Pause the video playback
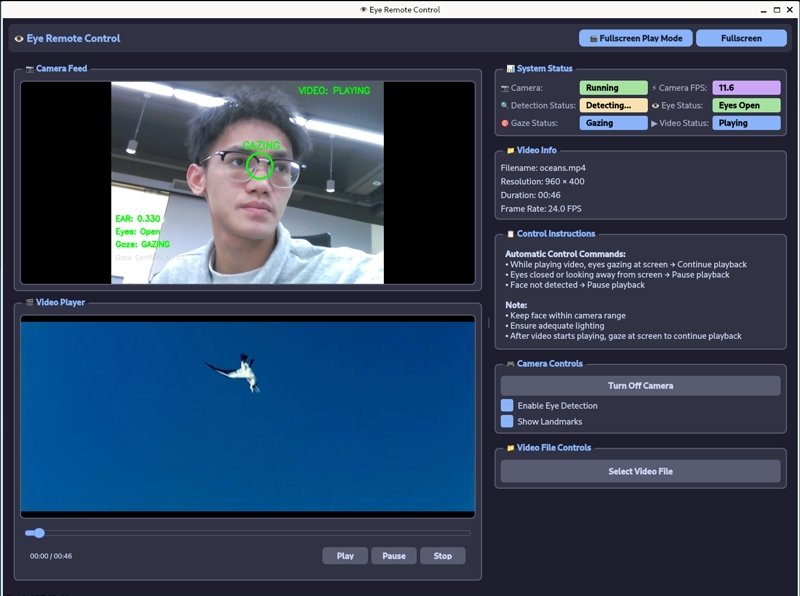 click(x=394, y=556)
